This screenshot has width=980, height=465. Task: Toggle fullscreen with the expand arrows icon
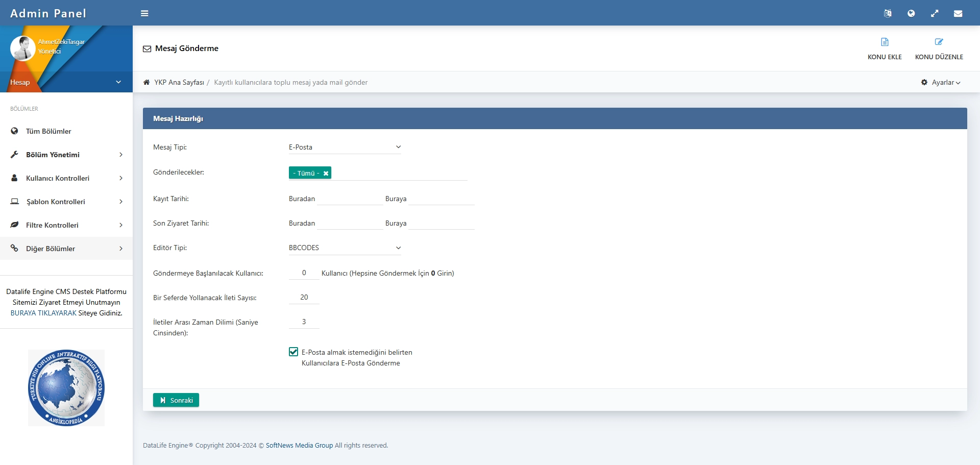point(935,13)
